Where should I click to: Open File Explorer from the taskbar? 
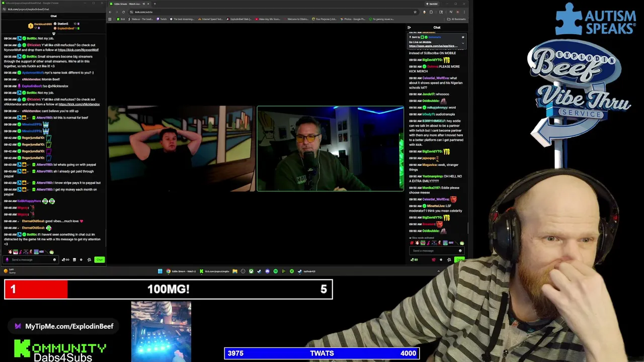(x=235, y=271)
